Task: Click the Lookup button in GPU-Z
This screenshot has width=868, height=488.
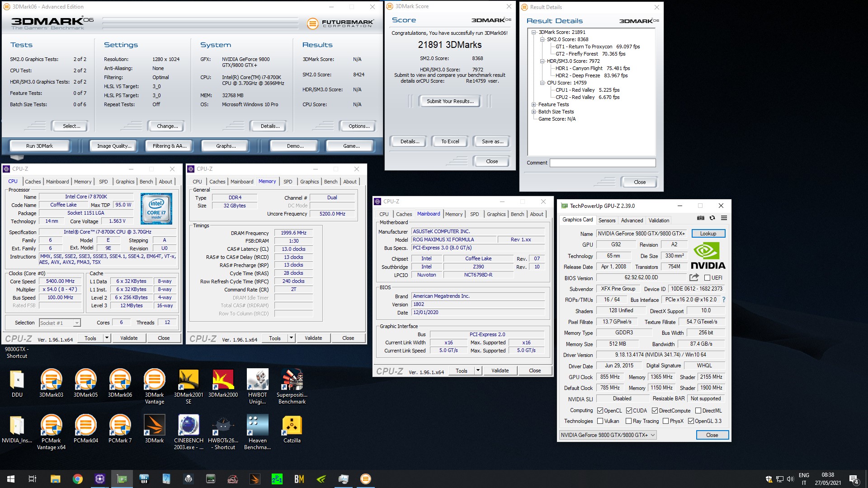Action: [708, 234]
